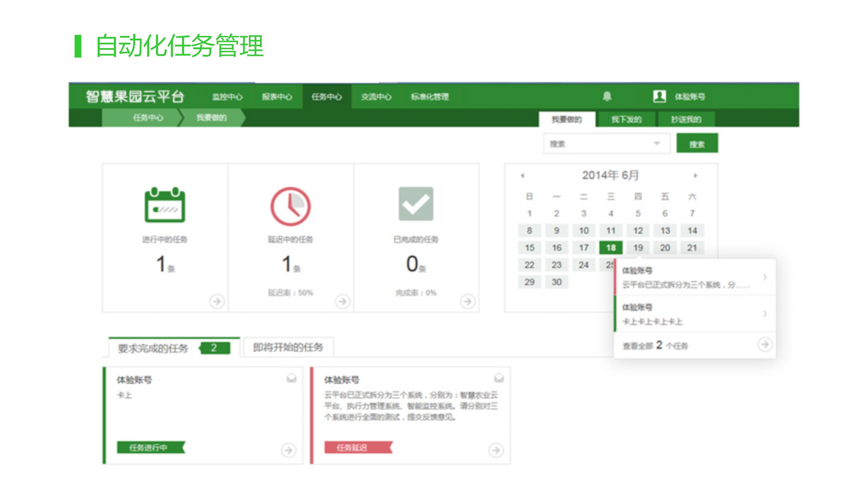The width and height of the screenshot is (868, 488).
Task: Open 监控中心 in the navigation bar
Action: (227, 97)
